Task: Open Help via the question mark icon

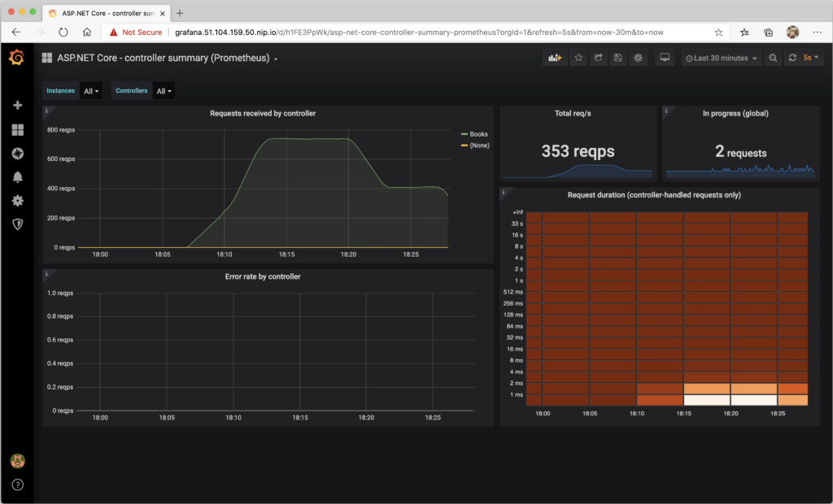Action: (x=18, y=484)
